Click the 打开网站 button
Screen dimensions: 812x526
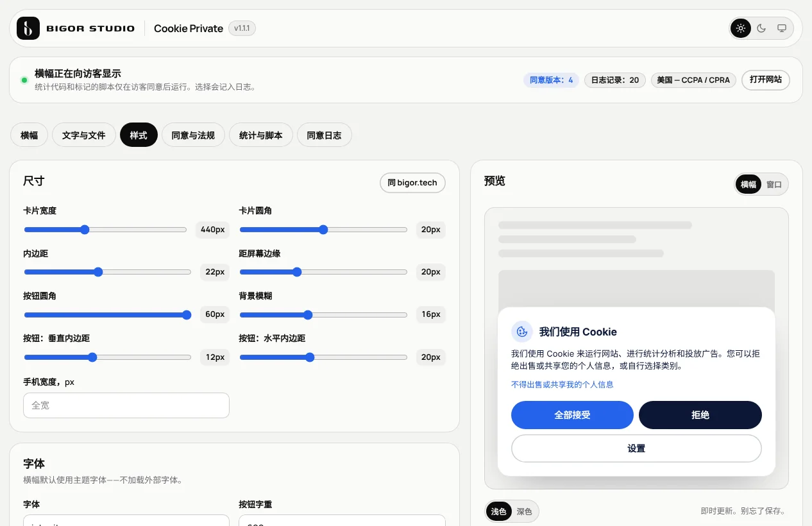click(766, 80)
